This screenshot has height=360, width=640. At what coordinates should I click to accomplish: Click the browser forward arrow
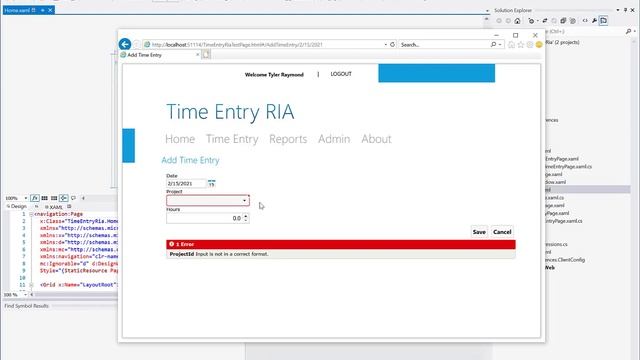pyautogui.click(x=137, y=44)
